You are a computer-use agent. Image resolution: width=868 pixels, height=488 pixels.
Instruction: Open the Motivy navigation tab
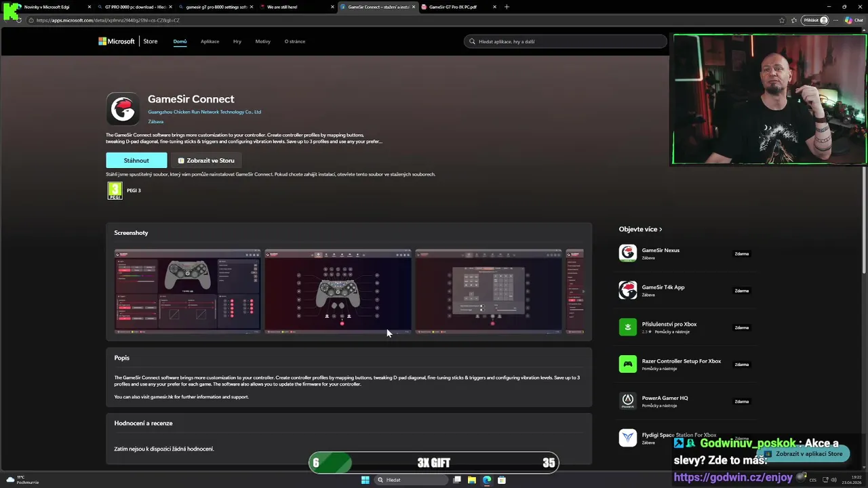click(262, 41)
